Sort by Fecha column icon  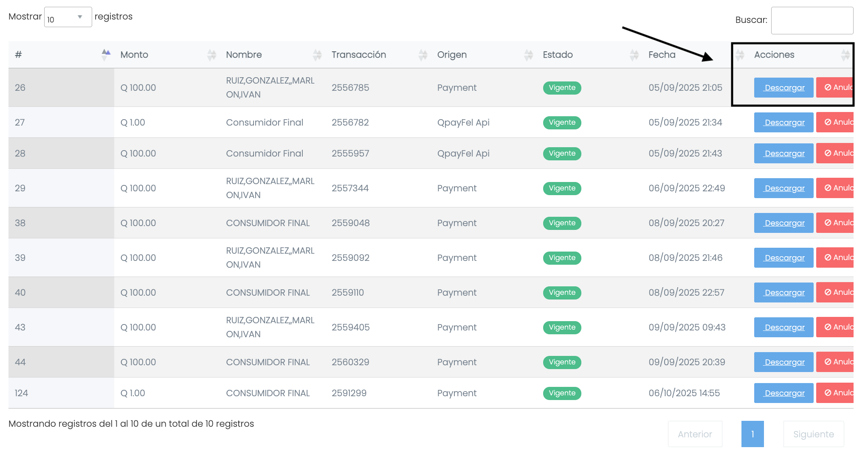(740, 55)
